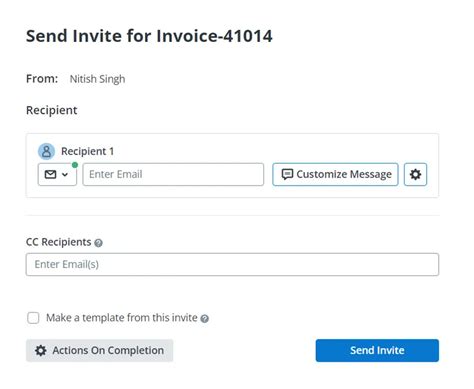Screen dimensions: 474x389
Task: Click the Recipient 1 label text
Action: (87, 151)
